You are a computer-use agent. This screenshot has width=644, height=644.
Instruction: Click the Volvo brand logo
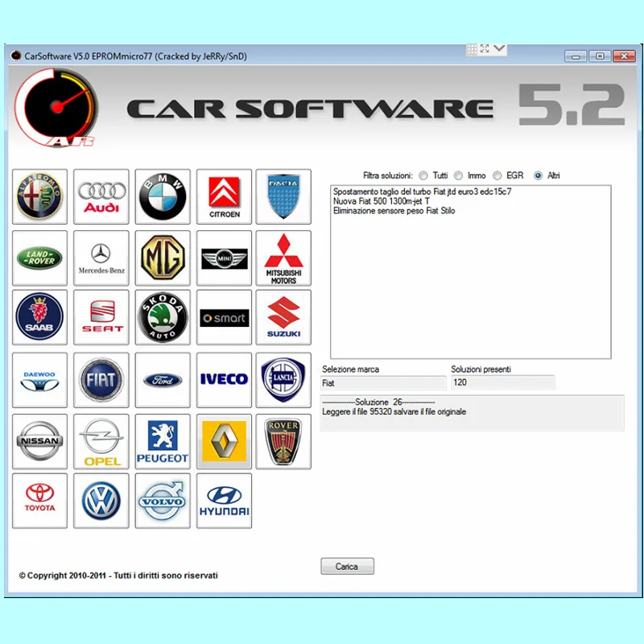coord(163,501)
